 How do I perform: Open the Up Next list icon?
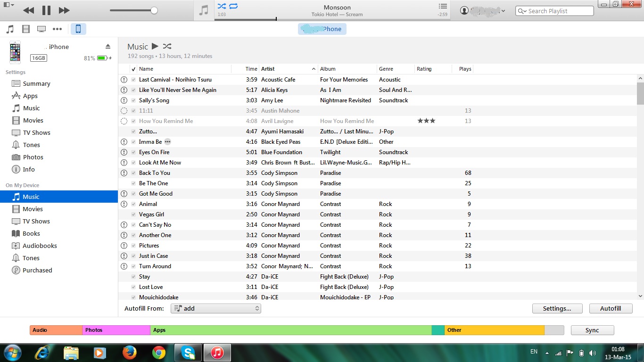click(442, 6)
